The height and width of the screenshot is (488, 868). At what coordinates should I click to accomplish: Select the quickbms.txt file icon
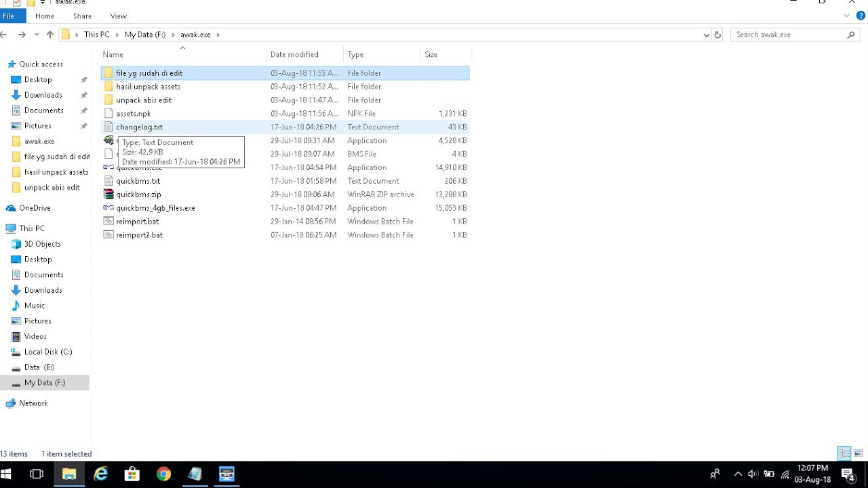[x=108, y=181]
